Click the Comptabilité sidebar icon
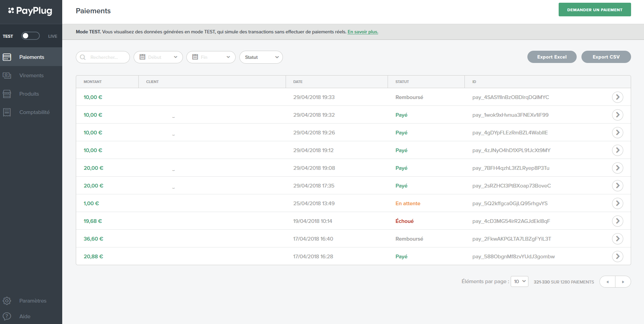The height and width of the screenshot is (324, 644). pyautogui.click(x=7, y=112)
